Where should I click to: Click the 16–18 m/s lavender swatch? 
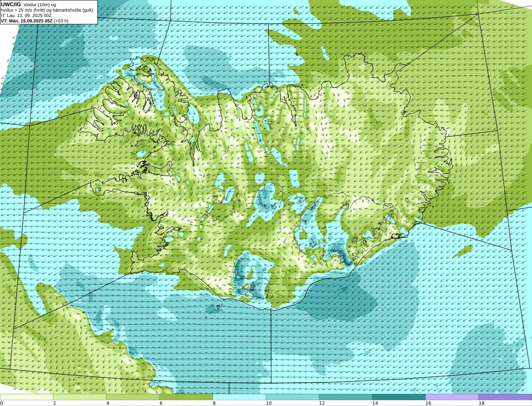point(452,397)
